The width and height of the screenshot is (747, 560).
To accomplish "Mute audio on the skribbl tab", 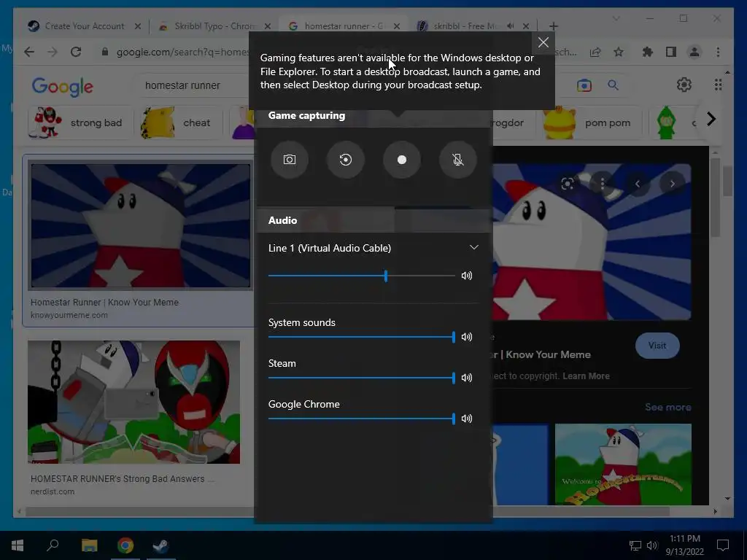I will click(511, 26).
